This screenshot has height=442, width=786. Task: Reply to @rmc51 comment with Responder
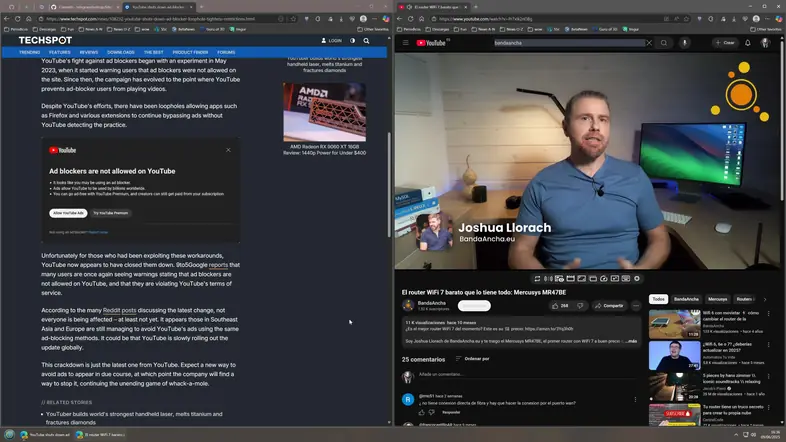click(x=451, y=412)
